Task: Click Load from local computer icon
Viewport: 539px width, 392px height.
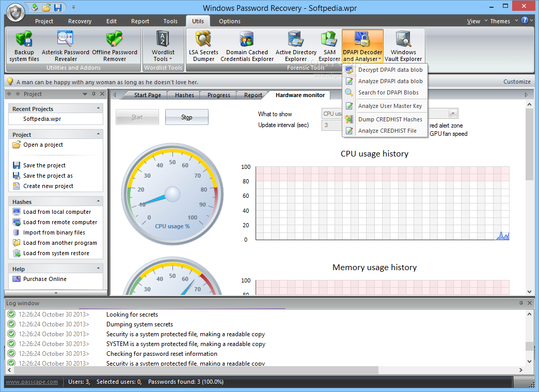Action: (16, 212)
